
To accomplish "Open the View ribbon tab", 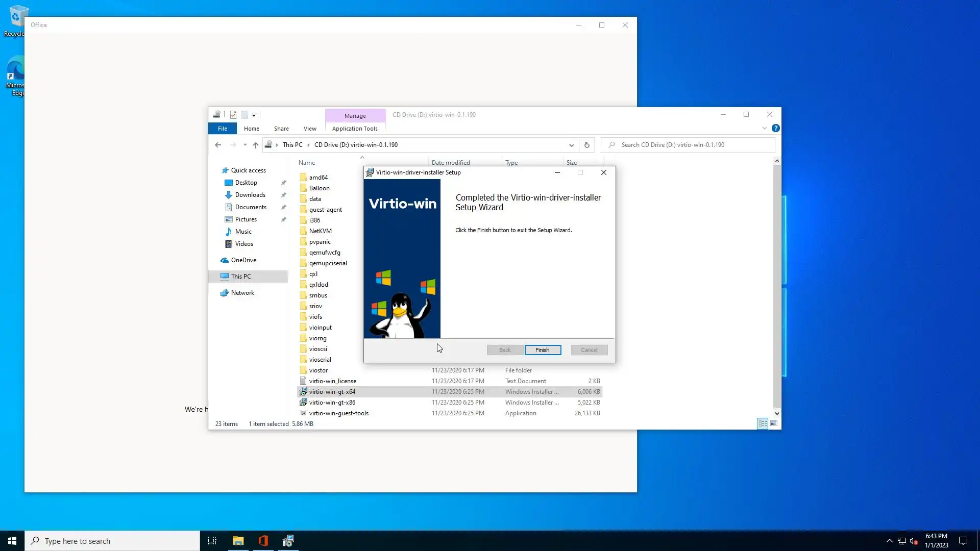I will pyautogui.click(x=310, y=129).
